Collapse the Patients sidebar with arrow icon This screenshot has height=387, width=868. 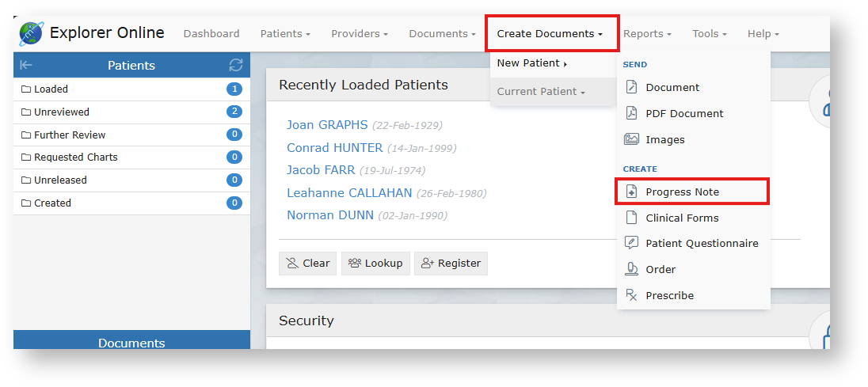[26, 65]
